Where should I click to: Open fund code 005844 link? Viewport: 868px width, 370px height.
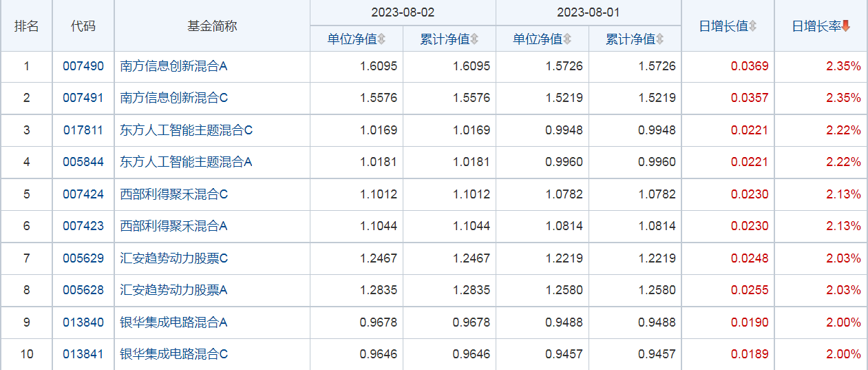[83, 162]
